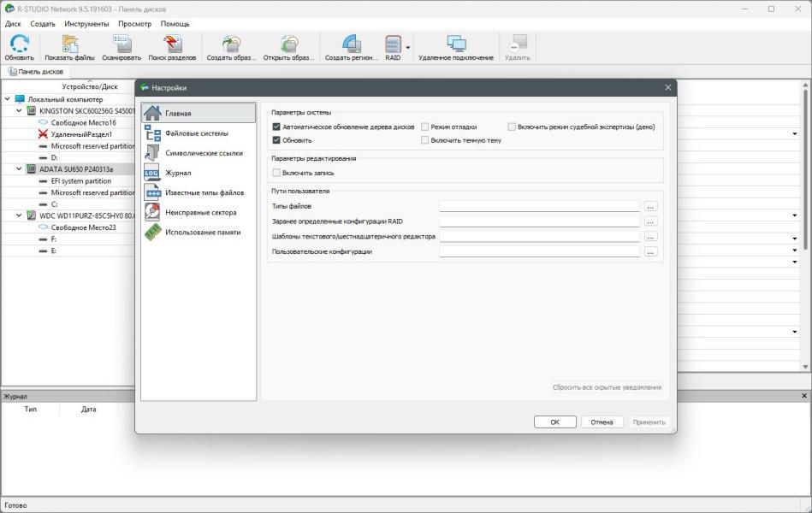Enable the Режим отладки checkbox
Screen dimensions: 812x513
point(425,127)
